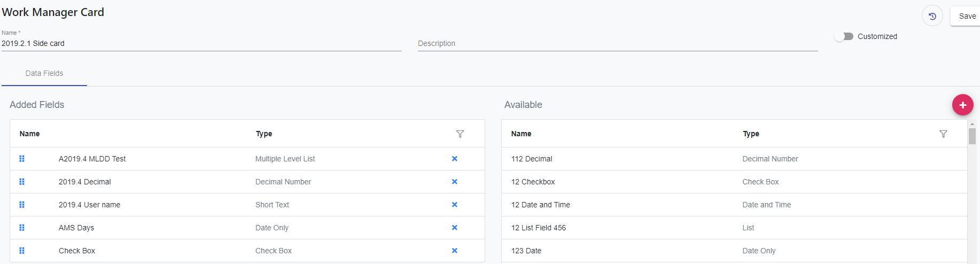
Task: Open filter in Added Fields table
Action: 460,134
